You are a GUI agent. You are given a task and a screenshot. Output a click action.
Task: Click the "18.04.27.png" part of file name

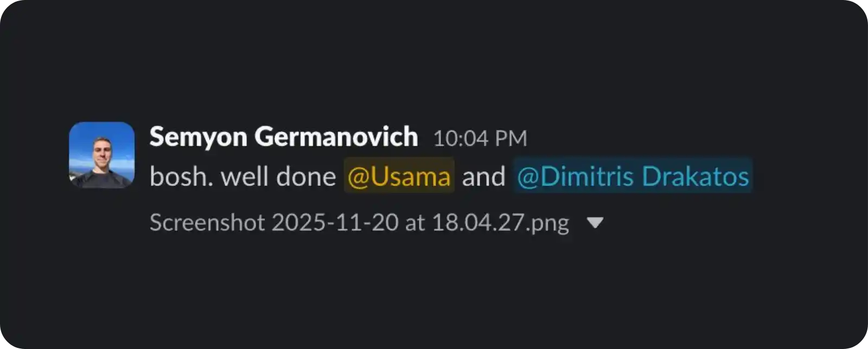point(500,223)
